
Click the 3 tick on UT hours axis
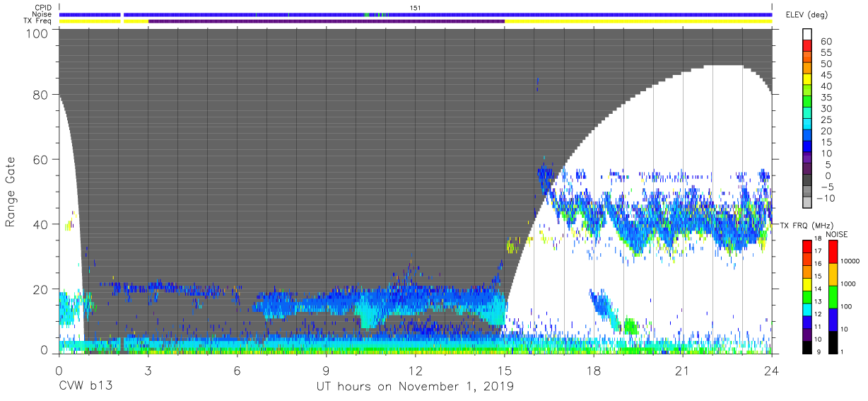[x=148, y=370]
